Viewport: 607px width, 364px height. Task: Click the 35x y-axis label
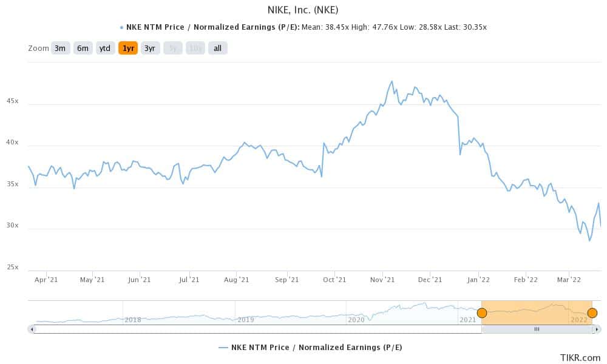click(12, 184)
